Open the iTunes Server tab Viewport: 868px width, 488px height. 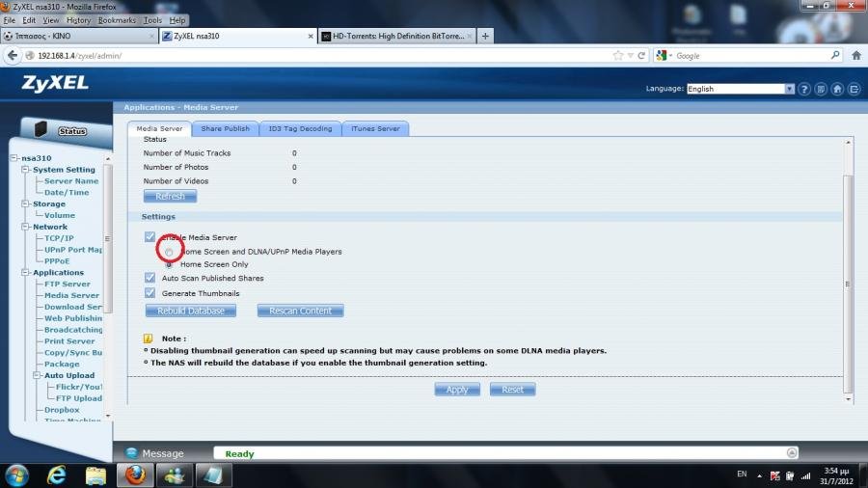click(x=375, y=128)
